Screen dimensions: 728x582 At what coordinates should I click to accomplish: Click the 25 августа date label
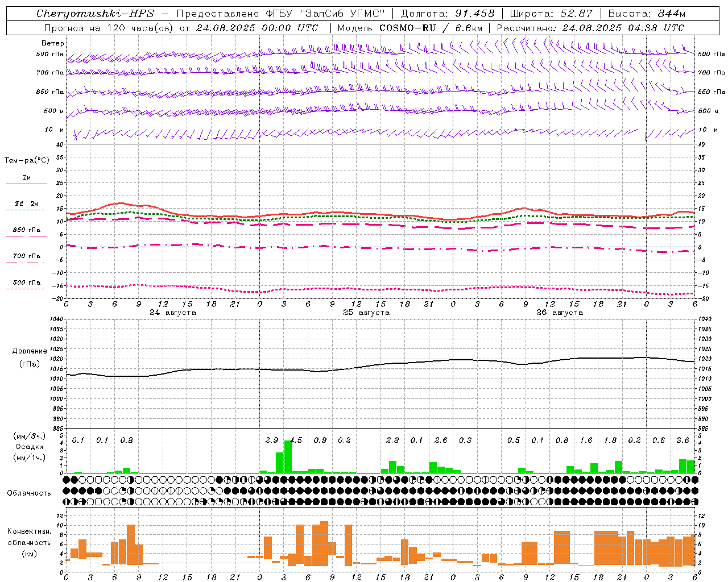(x=366, y=313)
